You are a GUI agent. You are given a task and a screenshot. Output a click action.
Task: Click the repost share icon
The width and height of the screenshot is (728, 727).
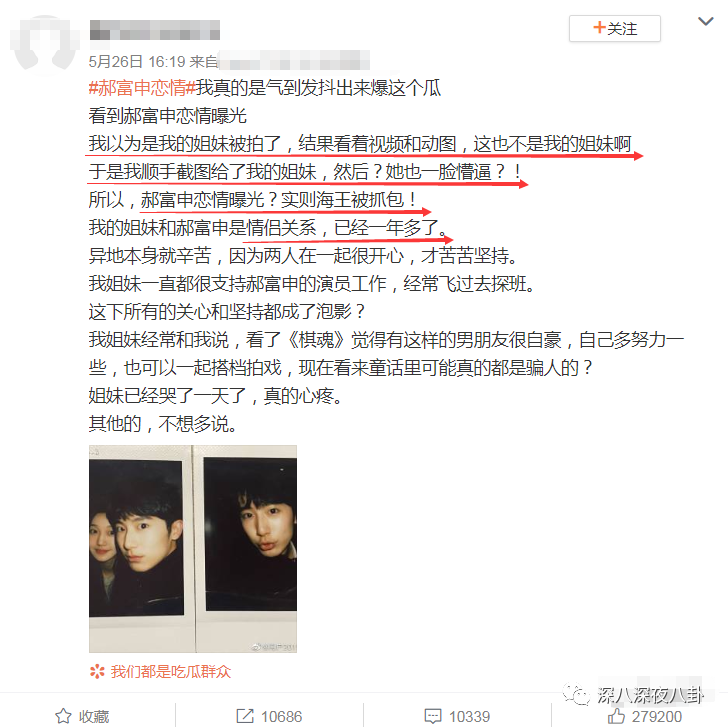pyautogui.click(x=245, y=716)
